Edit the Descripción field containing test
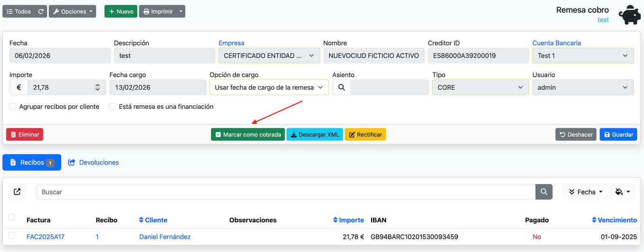The height and width of the screenshot is (252, 644). point(165,55)
